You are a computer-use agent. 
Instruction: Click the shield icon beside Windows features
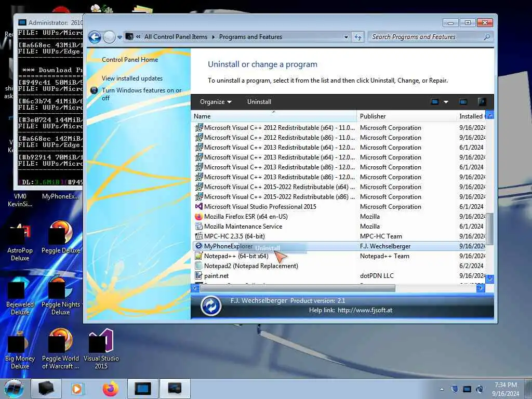(95, 90)
